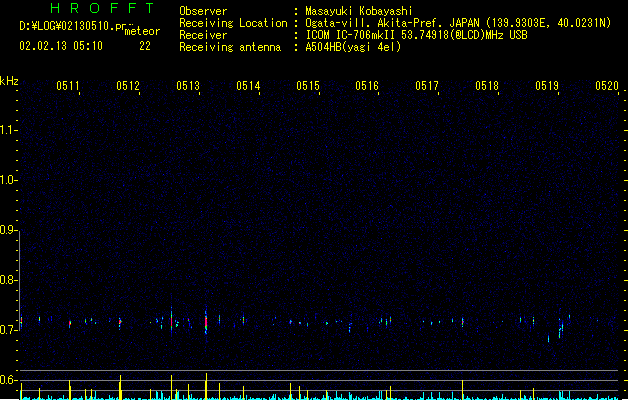Click the Observer label
The width and height of the screenshot is (629, 400).
click(x=203, y=11)
